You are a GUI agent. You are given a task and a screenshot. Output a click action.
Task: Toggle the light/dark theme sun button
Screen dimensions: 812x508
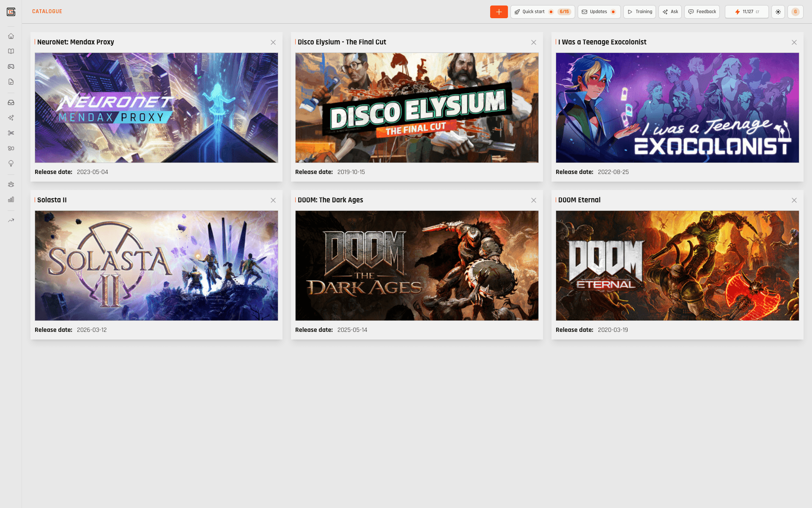click(x=778, y=12)
